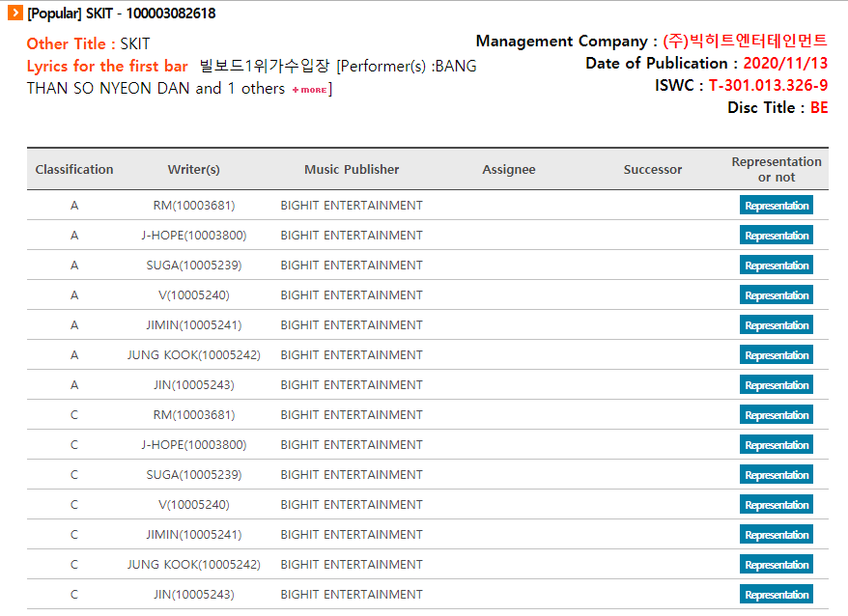This screenshot has width=848, height=616.
Task: Click the Disc Title value BE
Action: [x=819, y=107]
